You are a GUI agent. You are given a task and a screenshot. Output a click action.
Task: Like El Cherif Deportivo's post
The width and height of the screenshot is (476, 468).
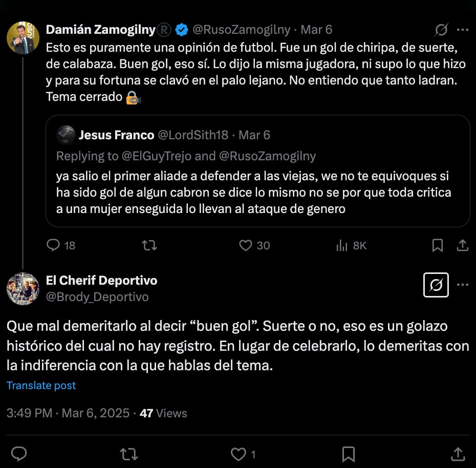(238, 454)
